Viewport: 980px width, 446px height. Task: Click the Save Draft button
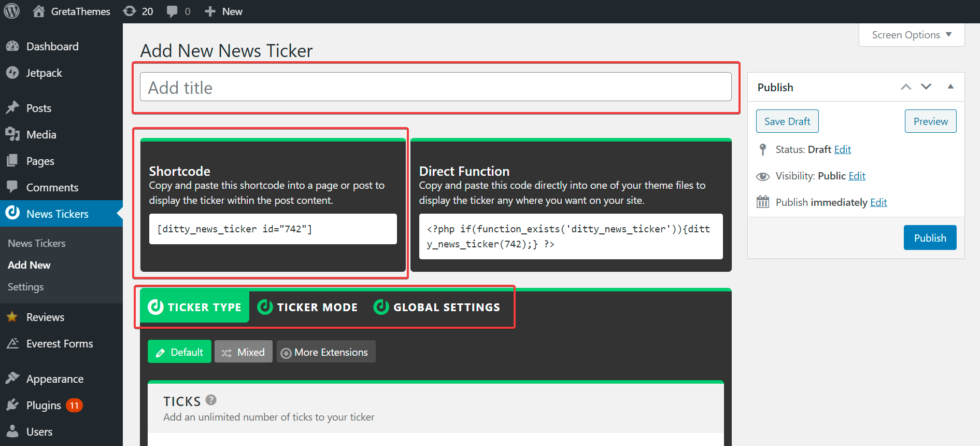[x=787, y=121]
